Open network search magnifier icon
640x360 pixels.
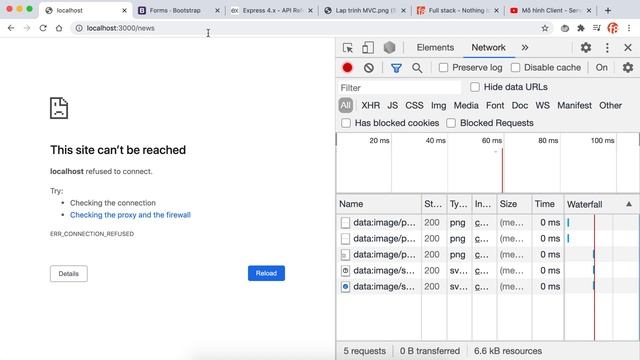417,68
